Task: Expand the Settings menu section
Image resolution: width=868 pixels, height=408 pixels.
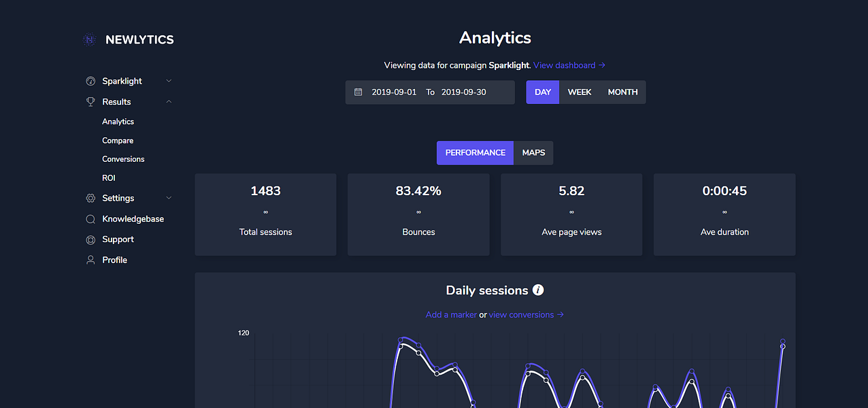Action: tap(169, 198)
